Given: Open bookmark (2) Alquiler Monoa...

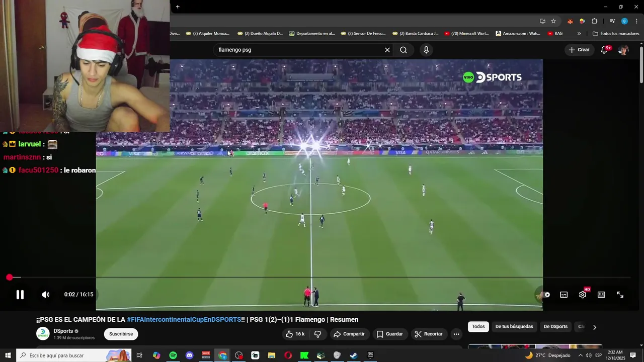Looking at the screenshot, I should tap(208, 34).
